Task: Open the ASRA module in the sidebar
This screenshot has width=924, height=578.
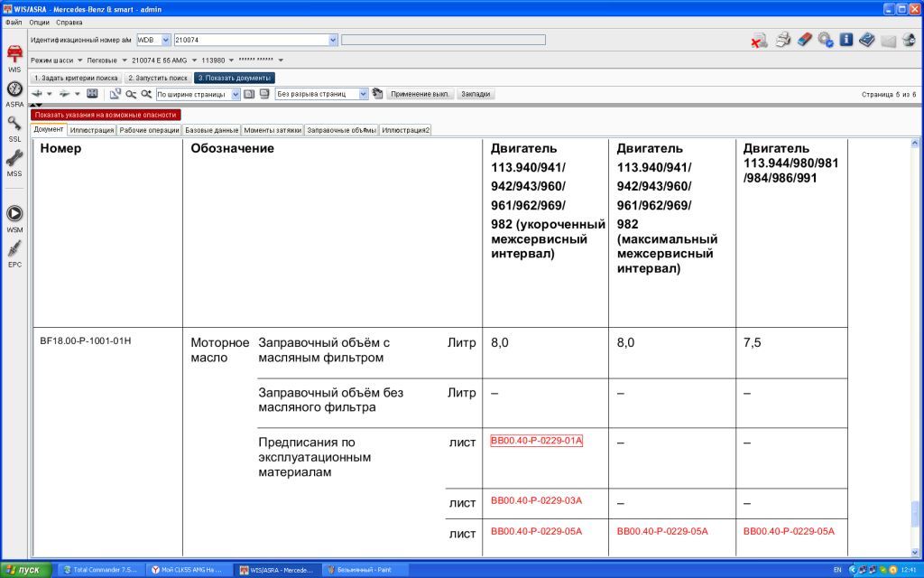Action: tap(14, 93)
